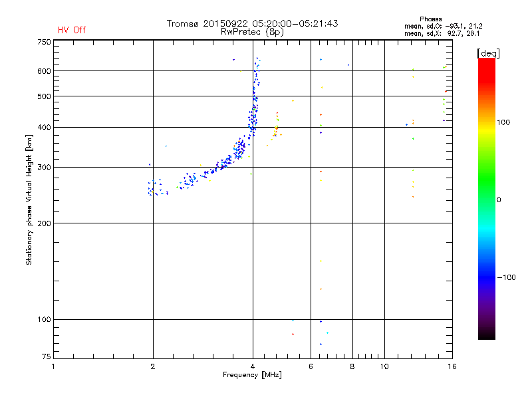Click the RwPretec (8p) subtitle

click(x=252, y=31)
